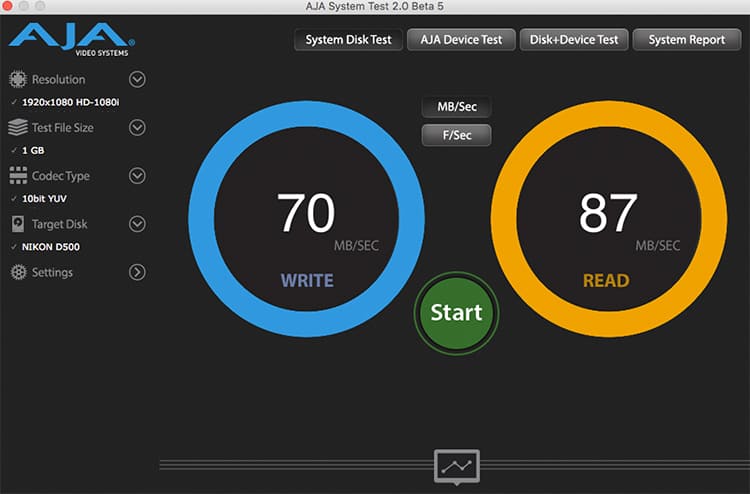Click the Target Disk drive icon
Viewport: 750px width, 494px height.
pos(17,224)
